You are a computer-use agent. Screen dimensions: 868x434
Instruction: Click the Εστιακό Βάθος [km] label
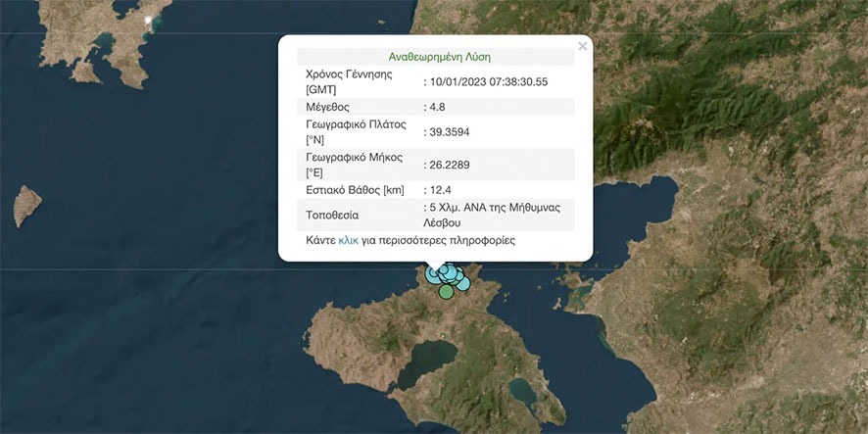tap(355, 190)
